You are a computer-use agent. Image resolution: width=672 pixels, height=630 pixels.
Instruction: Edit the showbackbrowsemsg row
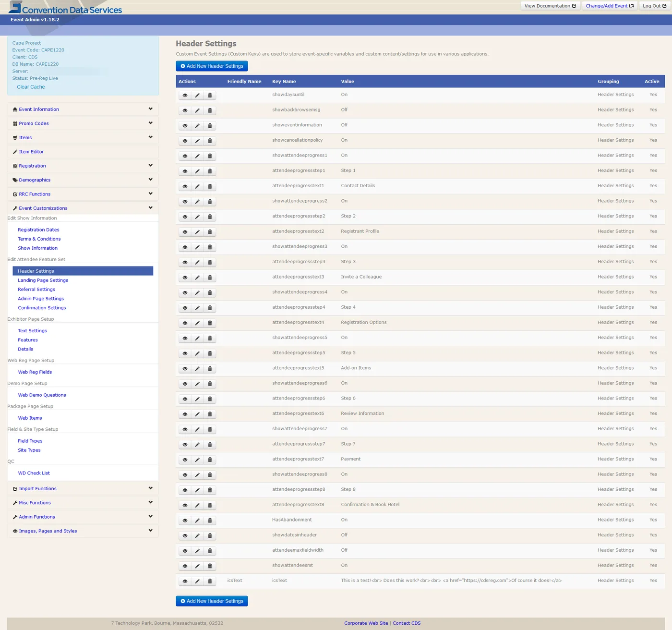coord(197,110)
